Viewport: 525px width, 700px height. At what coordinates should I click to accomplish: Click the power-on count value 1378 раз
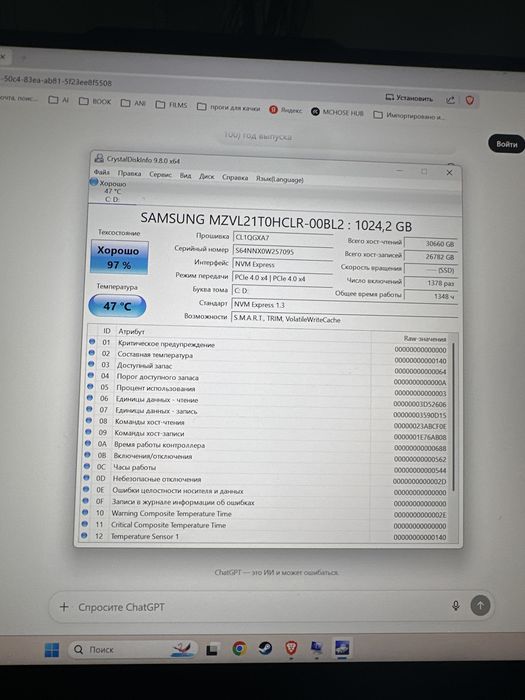coord(431,283)
